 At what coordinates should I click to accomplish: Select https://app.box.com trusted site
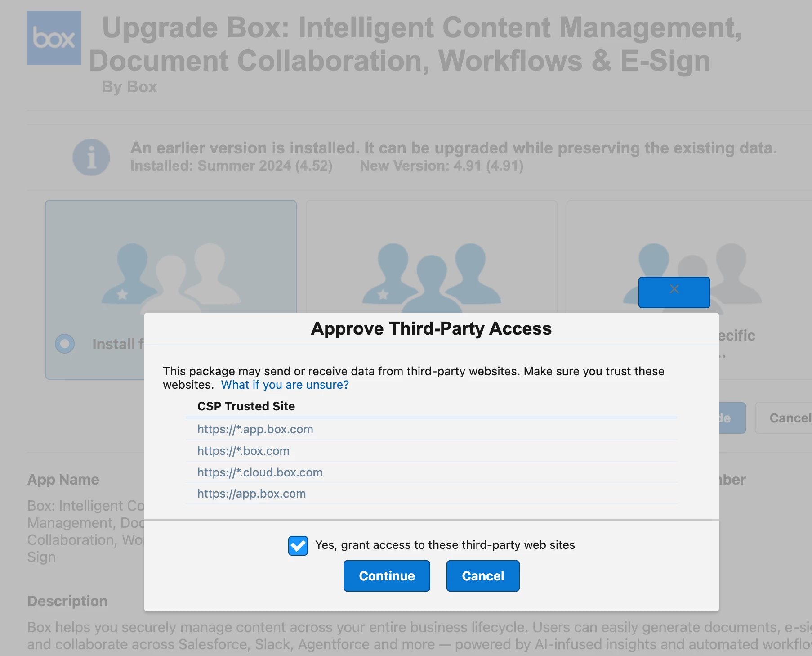[x=251, y=494]
